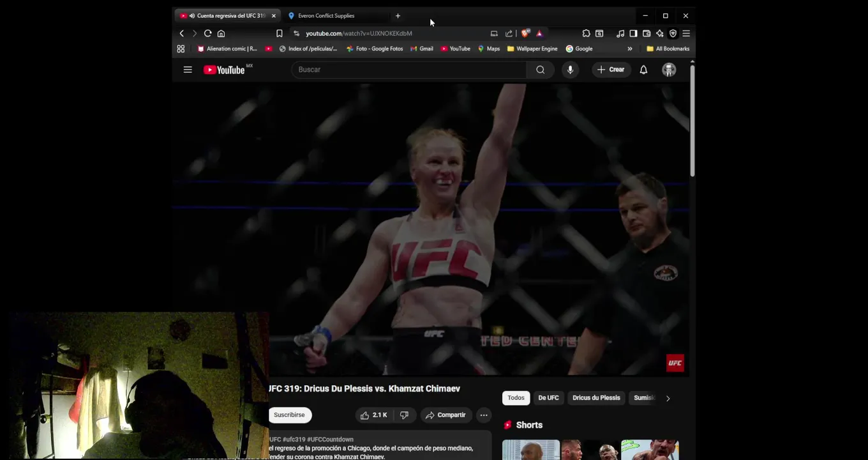The image size is (868, 460).
Task: Open the YouTube hamburger guide menu
Action: tap(188, 70)
